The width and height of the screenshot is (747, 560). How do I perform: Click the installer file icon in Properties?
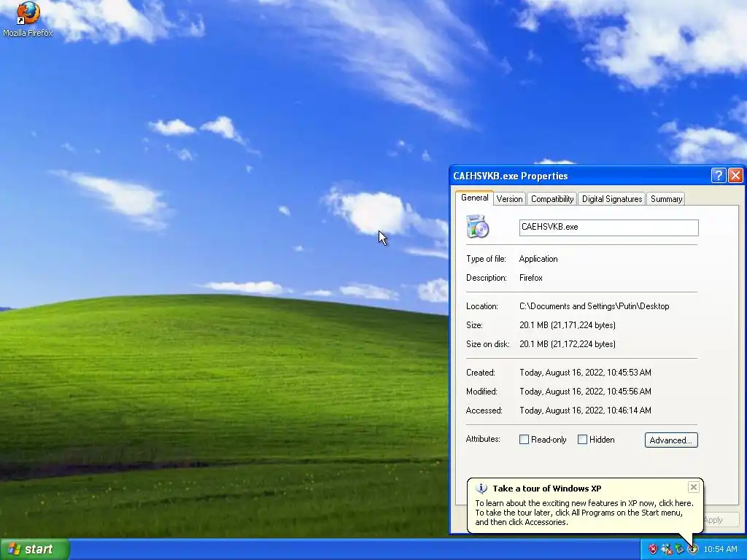477,227
